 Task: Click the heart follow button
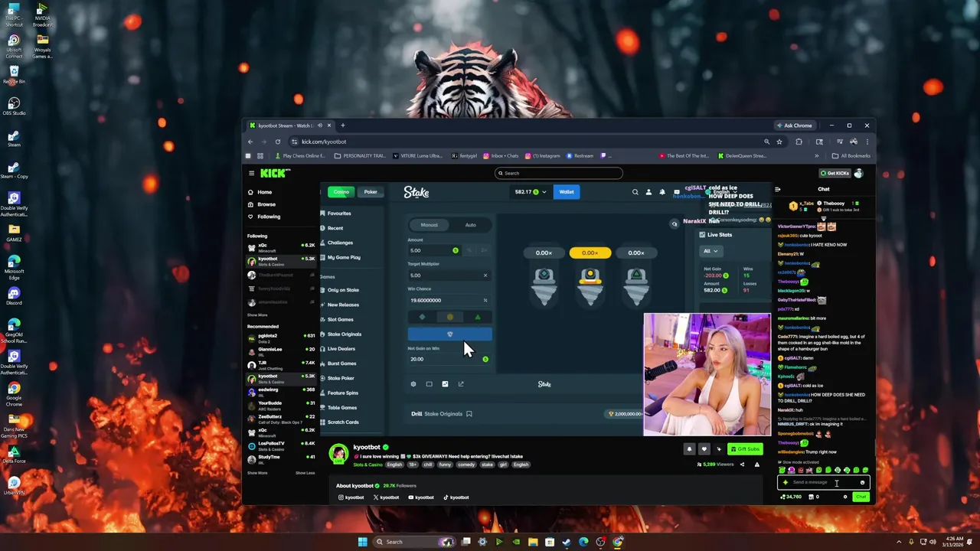[704, 449]
